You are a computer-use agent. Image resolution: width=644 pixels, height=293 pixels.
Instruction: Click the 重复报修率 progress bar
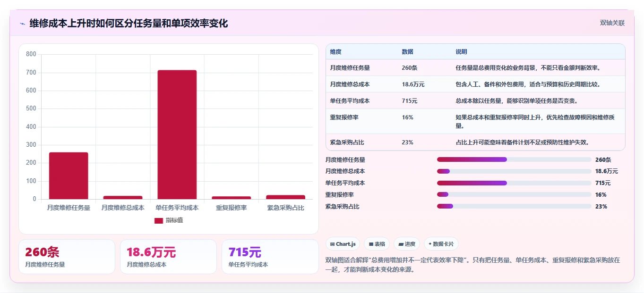coord(514,194)
